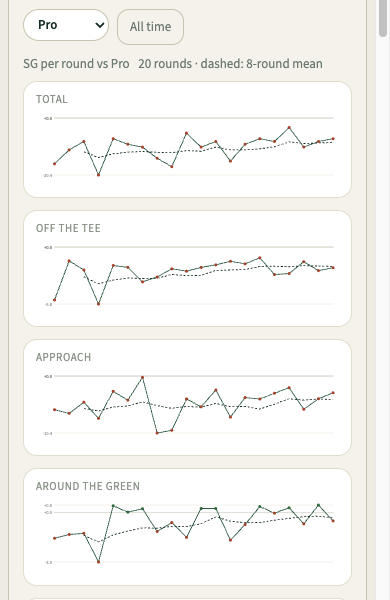
Task: Click the chevron arrow on Pro selector
Action: [100, 25]
